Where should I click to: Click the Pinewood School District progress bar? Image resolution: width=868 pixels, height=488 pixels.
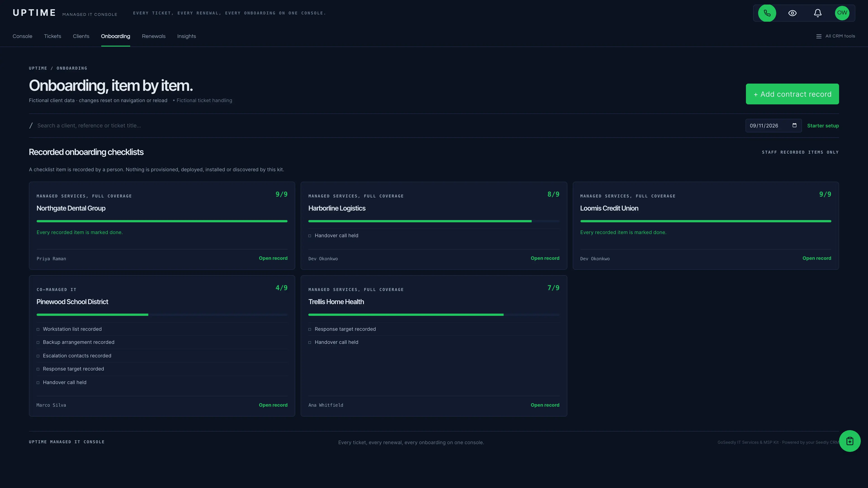click(x=162, y=315)
